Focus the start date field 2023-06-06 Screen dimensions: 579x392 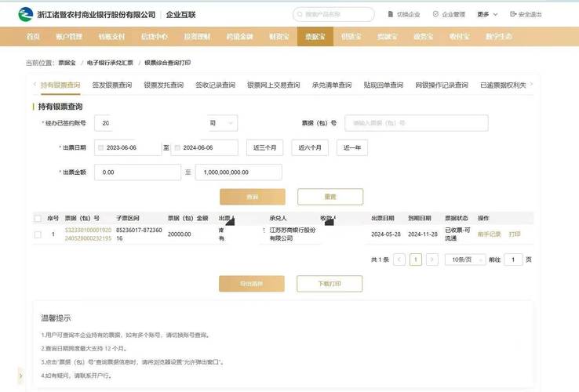128,147
